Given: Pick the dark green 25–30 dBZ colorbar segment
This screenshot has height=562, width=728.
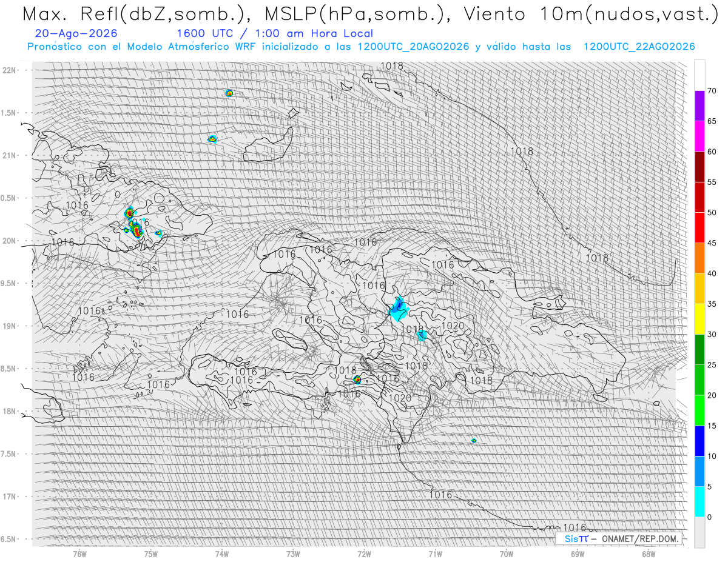Looking at the screenshot, I should (699, 349).
